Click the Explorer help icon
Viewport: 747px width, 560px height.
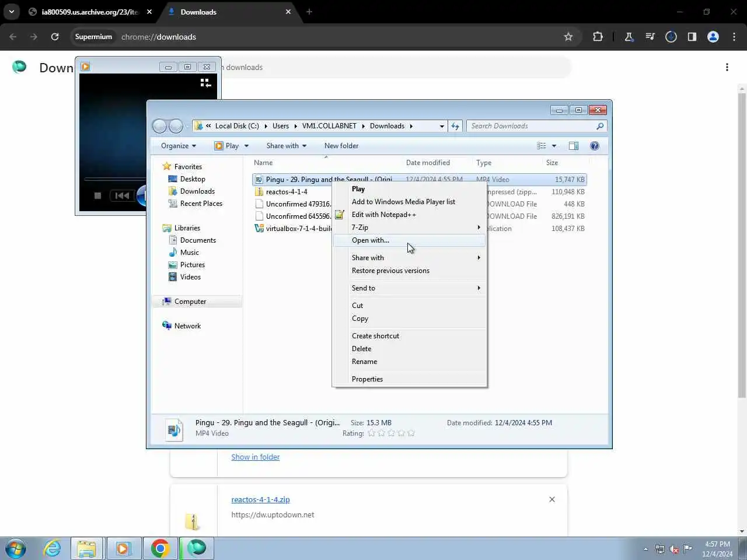click(x=595, y=146)
